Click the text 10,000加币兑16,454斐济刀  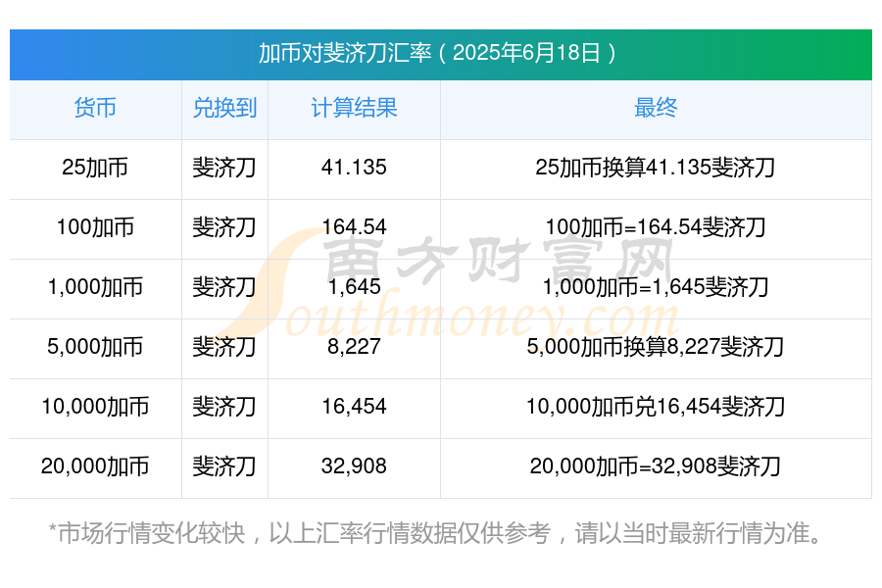(x=656, y=407)
